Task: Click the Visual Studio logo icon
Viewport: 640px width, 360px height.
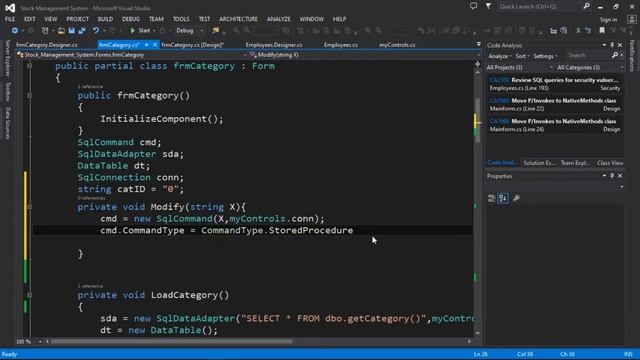Action: tap(10, 7)
